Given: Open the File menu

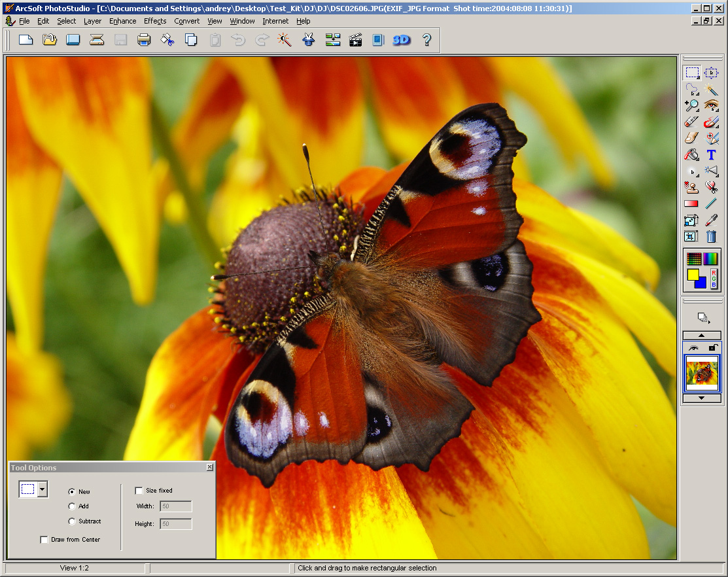Looking at the screenshot, I should [x=24, y=21].
